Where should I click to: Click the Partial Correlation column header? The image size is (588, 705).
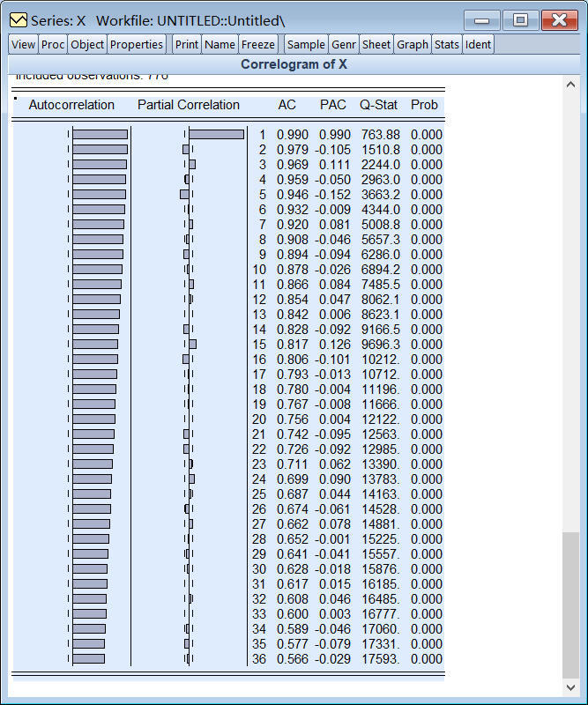pos(189,105)
